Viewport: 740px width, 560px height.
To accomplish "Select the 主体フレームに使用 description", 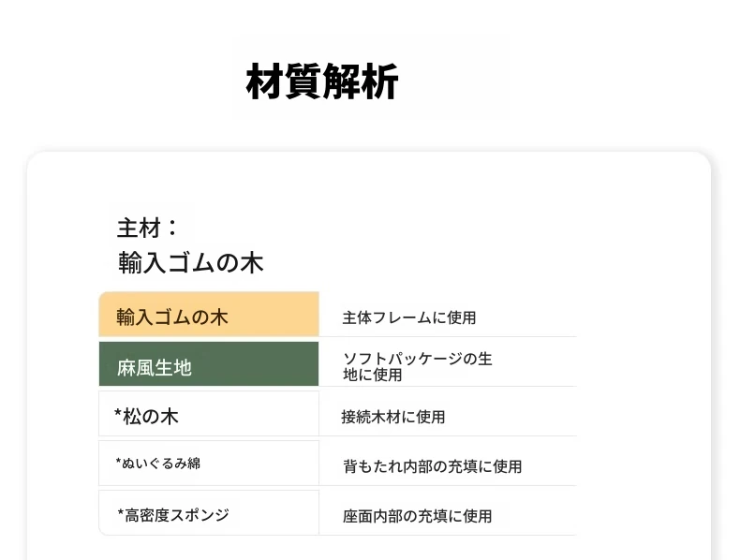I will [x=408, y=317].
